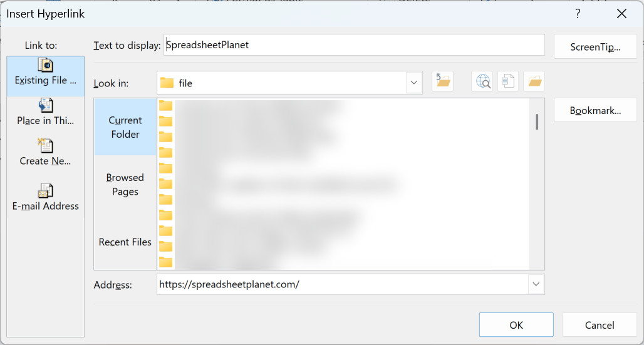The width and height of the screenshot is (644, 345).
Task: Expand the Look in folder dropdown
Action: pyautogui.click(x=414, y=83)
